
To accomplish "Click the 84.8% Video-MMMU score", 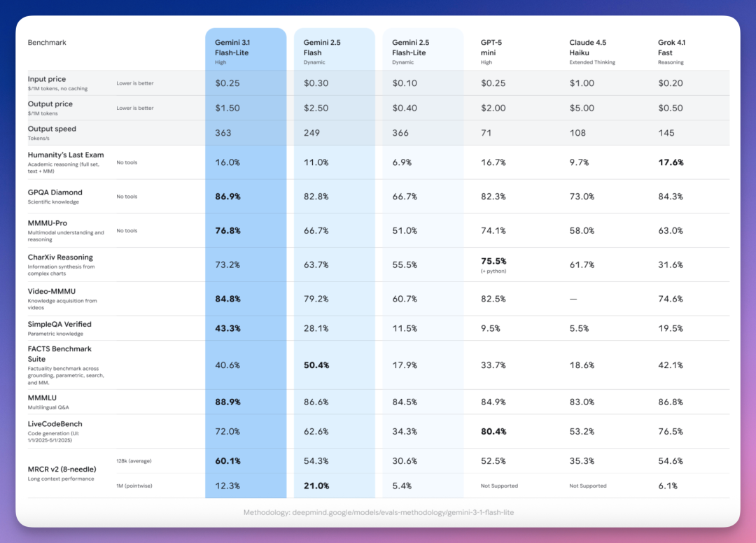I will pos(228,299).
